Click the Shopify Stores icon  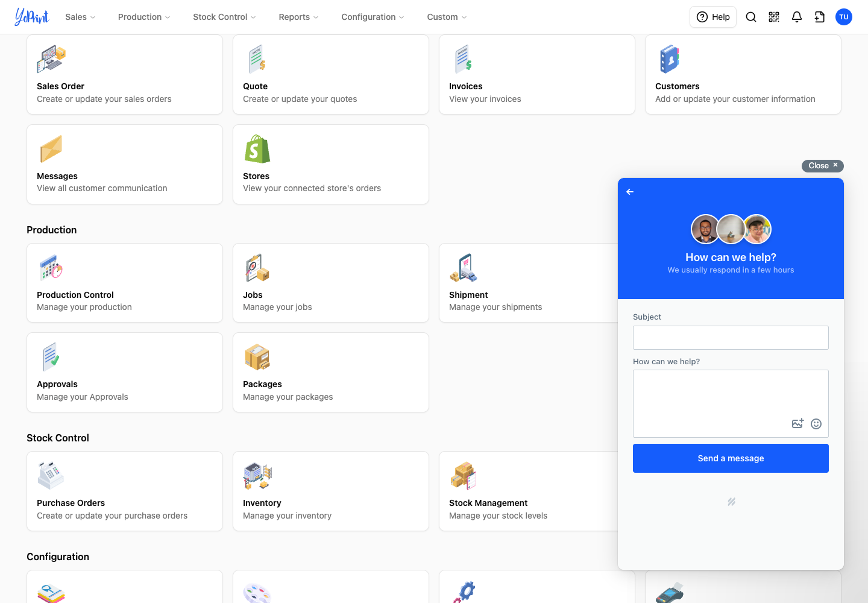point(257,149)
